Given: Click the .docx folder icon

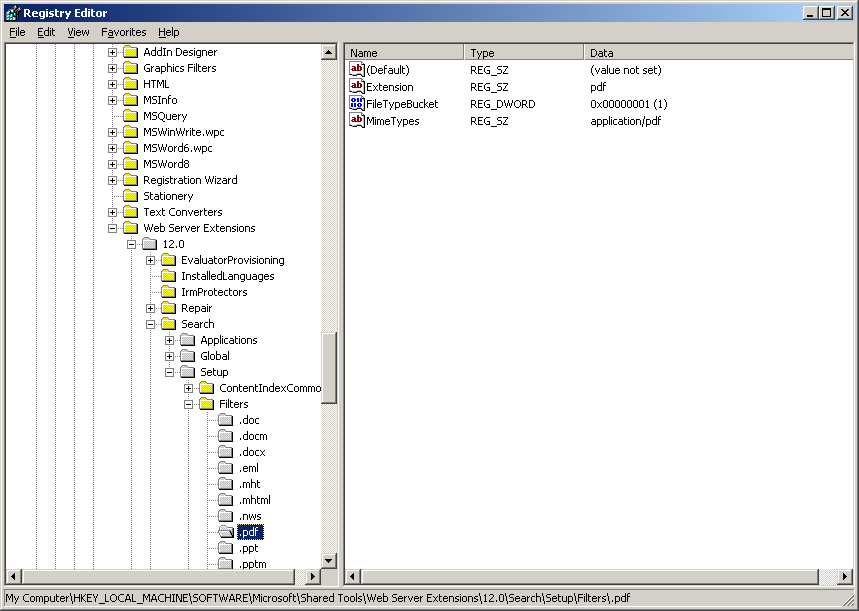Looking at the screenshot, I should [x=226, y=452].
